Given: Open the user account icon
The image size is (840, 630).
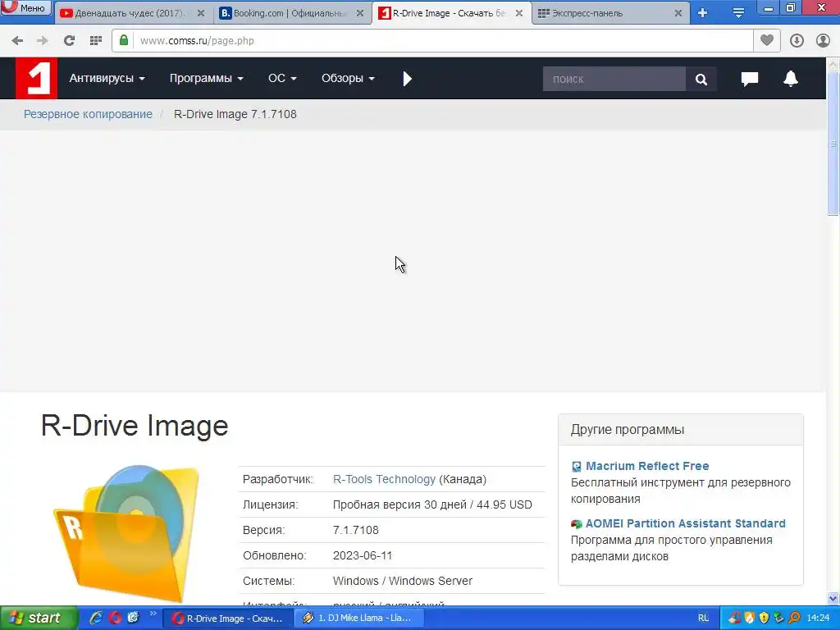Looking at the screenshot, I should pyautogui.click(x=823, y=41).
